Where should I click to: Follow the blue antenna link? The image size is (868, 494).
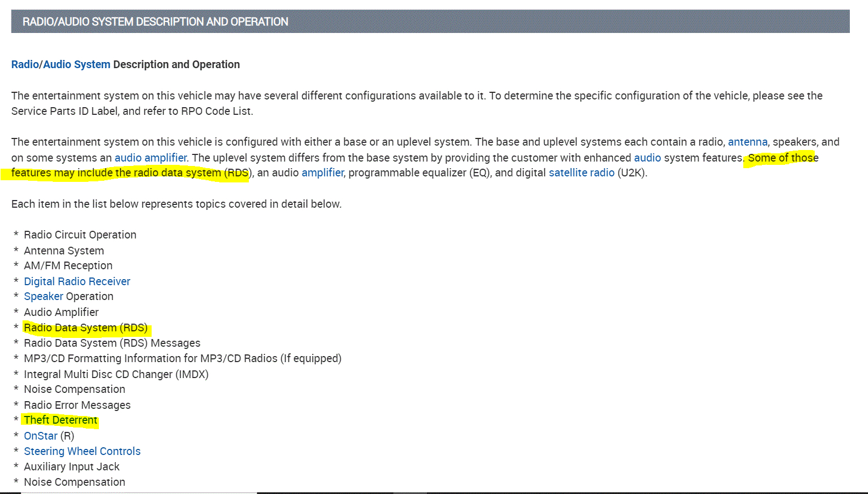(747, 142)
